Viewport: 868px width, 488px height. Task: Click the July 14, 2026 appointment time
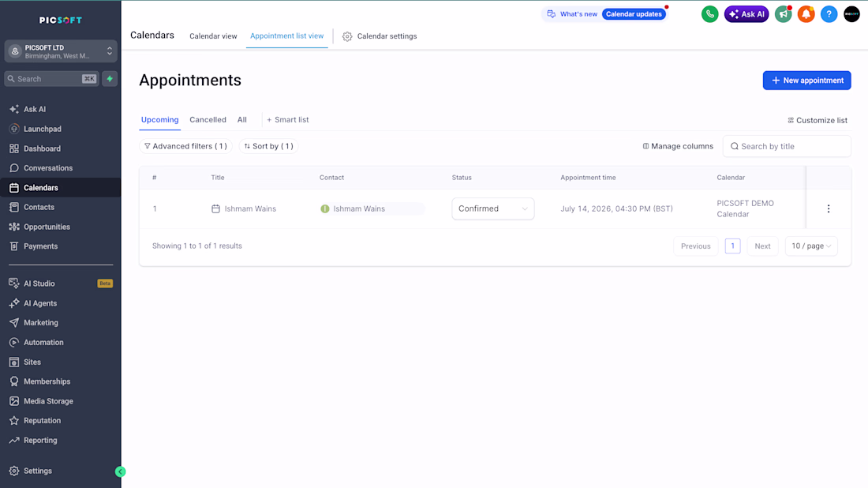(x=617, y=208)
